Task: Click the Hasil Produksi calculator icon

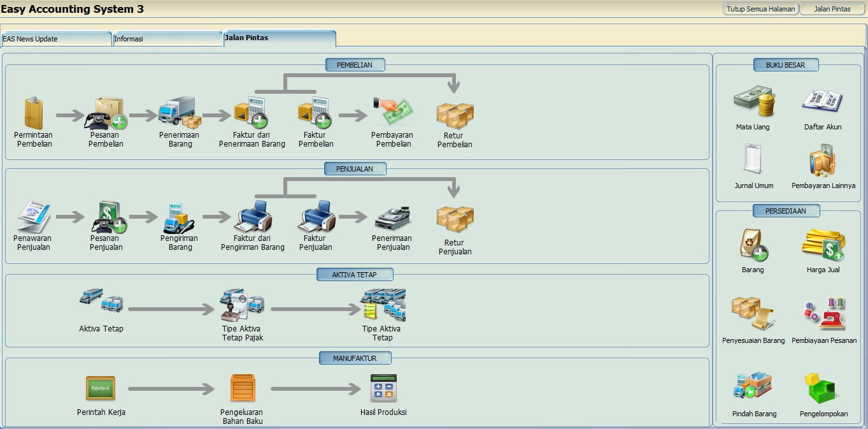Action: click(383, 388)
